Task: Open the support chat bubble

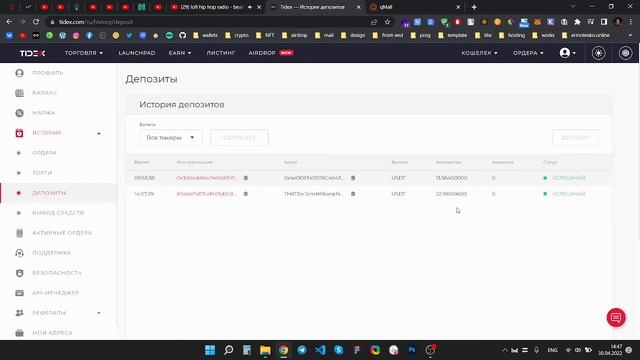Action: (x=616, y=318)
